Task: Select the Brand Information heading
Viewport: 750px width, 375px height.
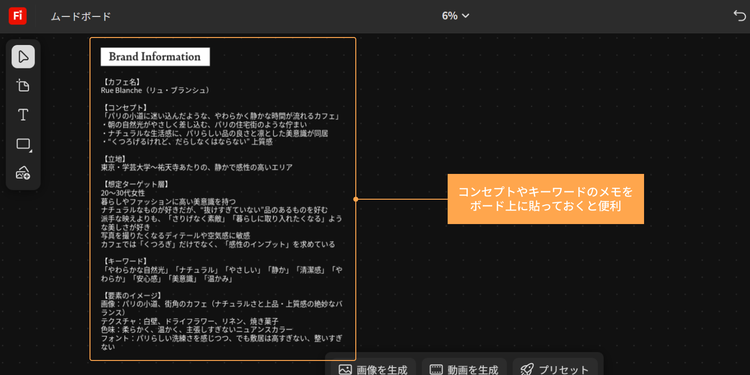Action: pyautogui.click(x=155, y=56)
